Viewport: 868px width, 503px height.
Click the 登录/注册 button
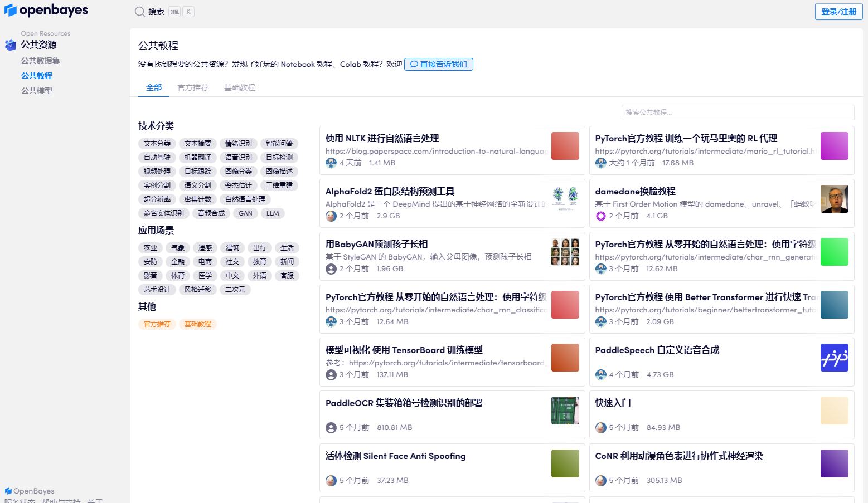(x=838, y=12)
